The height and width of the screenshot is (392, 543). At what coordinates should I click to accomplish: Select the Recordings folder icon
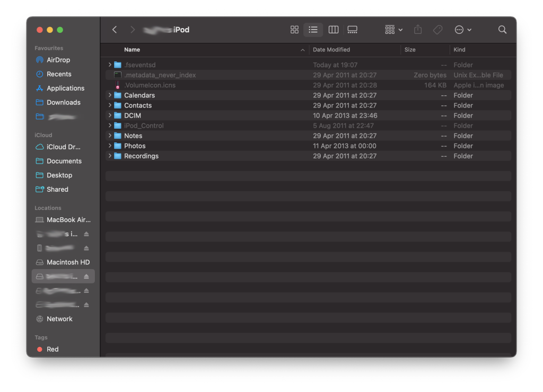(x=118, y=156)
